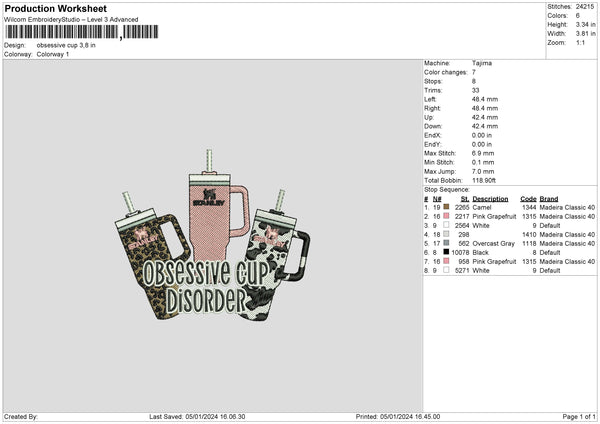600x424 pixels.
Task: Select the Pink Grapefruit swatch in stop 2
Action: (x=446, y=216)
